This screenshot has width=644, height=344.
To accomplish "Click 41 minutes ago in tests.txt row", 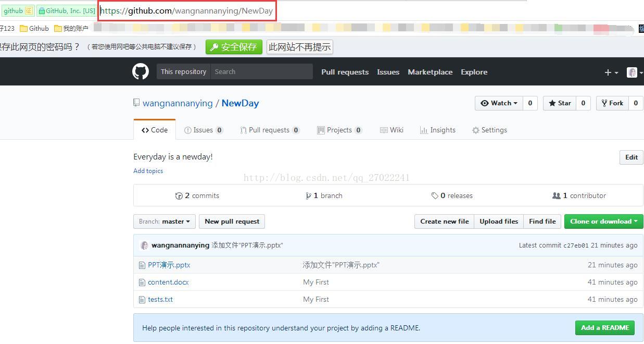I will coord(612,300).
